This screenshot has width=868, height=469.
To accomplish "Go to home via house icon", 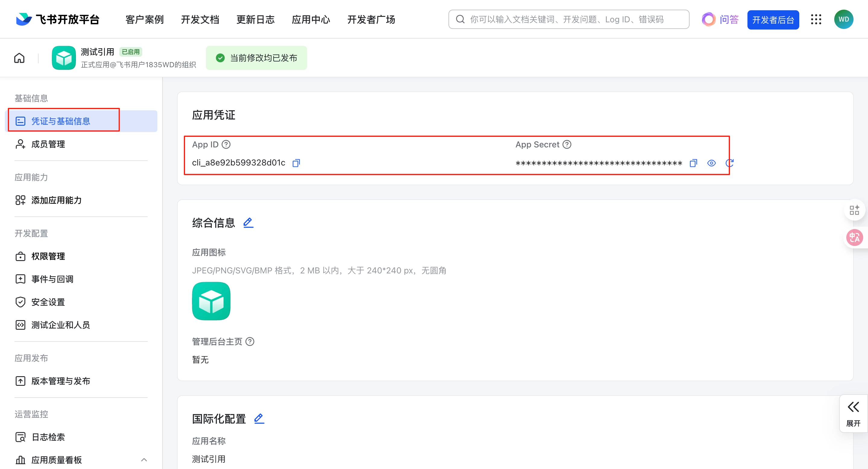I will tap(19, 58).
